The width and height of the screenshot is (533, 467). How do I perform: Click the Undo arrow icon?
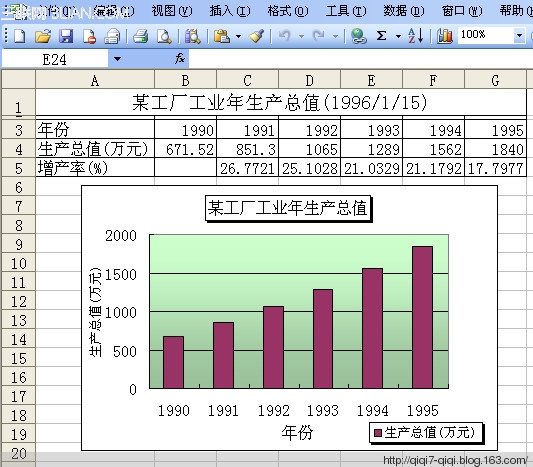click(285, 36)
